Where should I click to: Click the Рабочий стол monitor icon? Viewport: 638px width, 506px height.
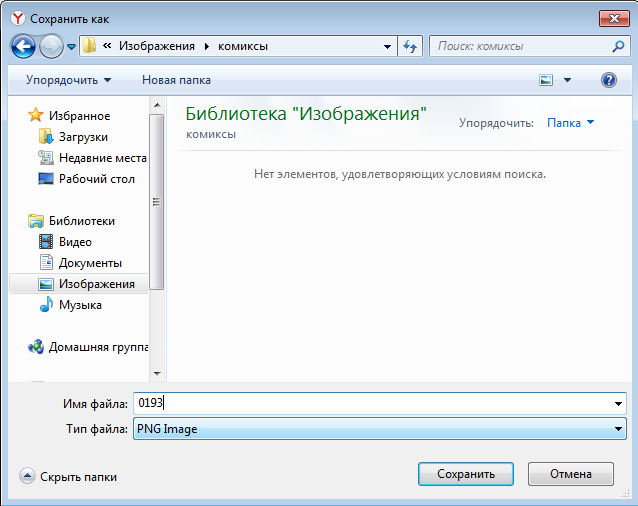(46, 179)
